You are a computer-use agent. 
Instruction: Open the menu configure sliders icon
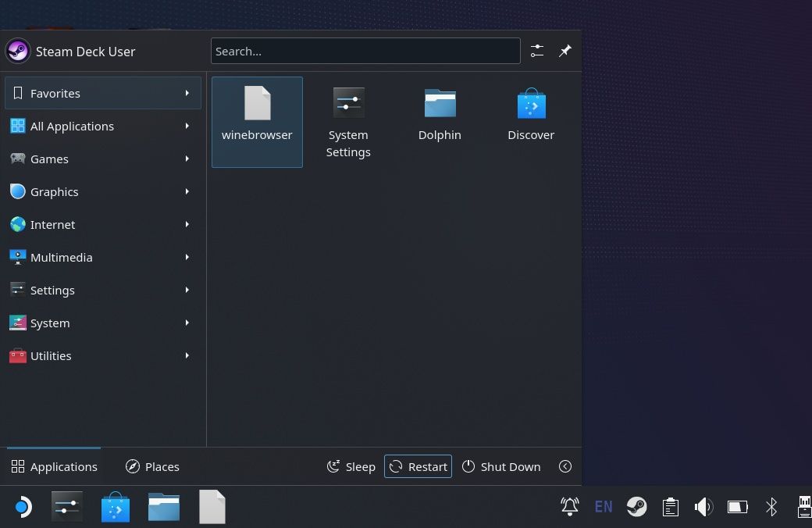tap(537, 51)
